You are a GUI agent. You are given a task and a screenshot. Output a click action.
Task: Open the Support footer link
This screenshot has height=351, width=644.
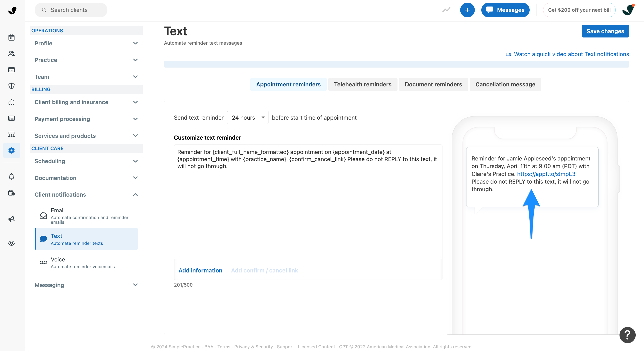[285, 347]
